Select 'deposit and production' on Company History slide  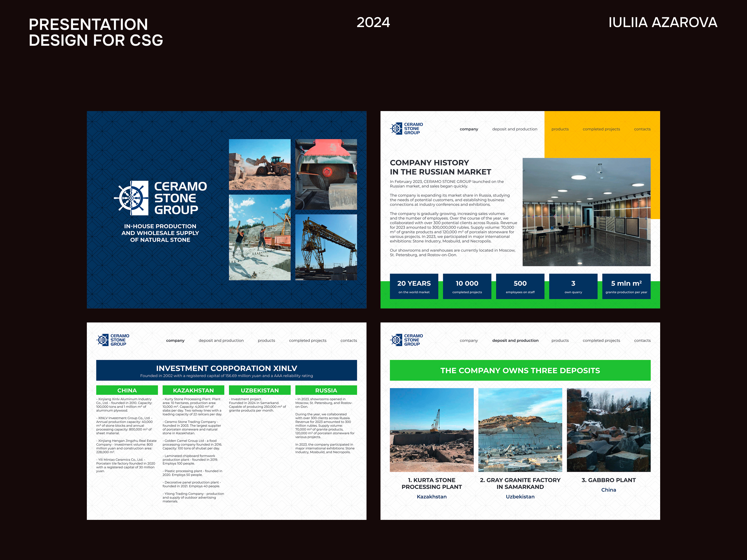[x=515, y=129]
